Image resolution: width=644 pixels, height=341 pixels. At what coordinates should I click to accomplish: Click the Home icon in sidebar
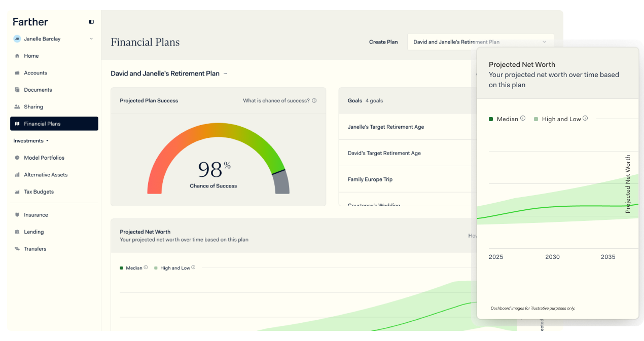pos(17,56)
